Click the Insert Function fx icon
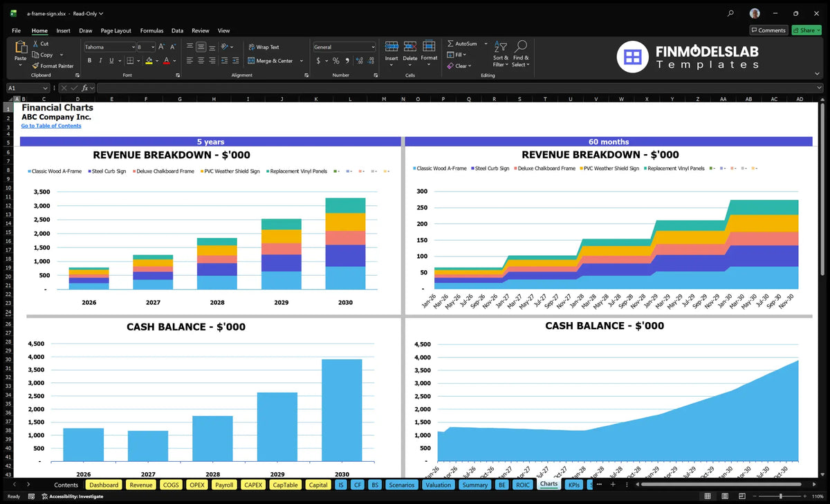Image resolution: width=830 pixels, height=504 pixels. pyautogui.click(x=85, y=88)
